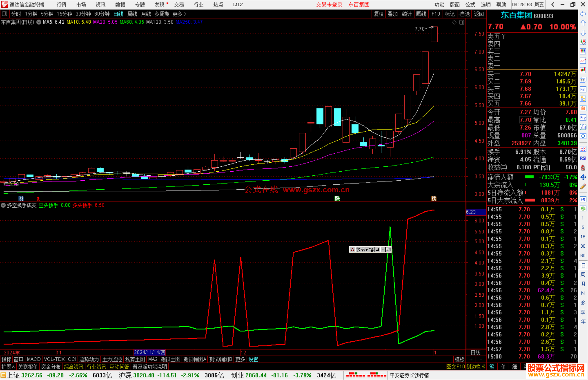Open the colored quote table icon

point(583,51)
